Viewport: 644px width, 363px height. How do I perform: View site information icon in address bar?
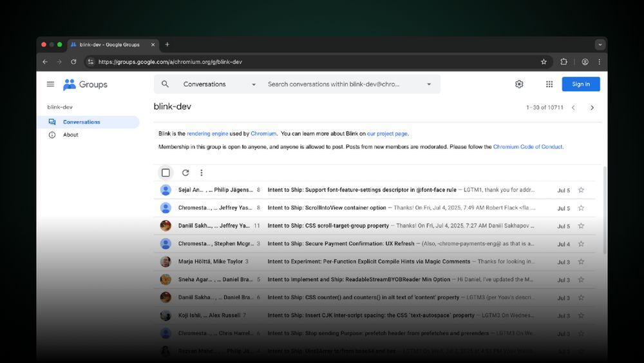click(91, 62)
